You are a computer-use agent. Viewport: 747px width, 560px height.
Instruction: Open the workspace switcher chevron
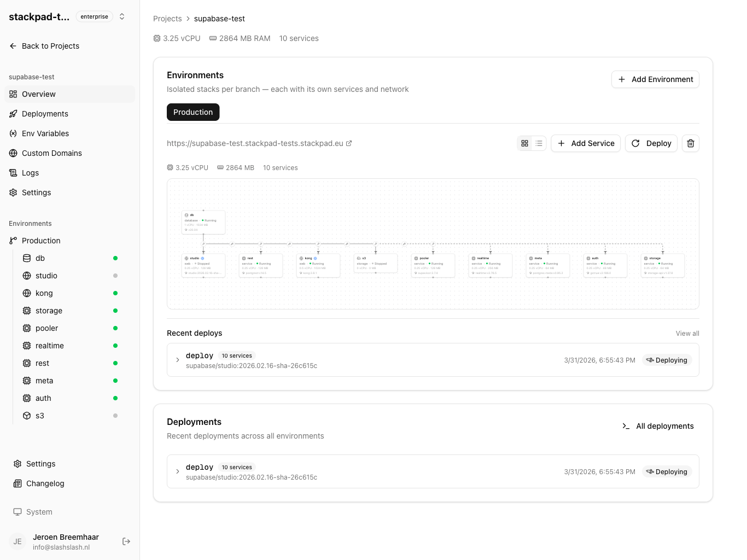pyautogui.click(x=121, y=16)
